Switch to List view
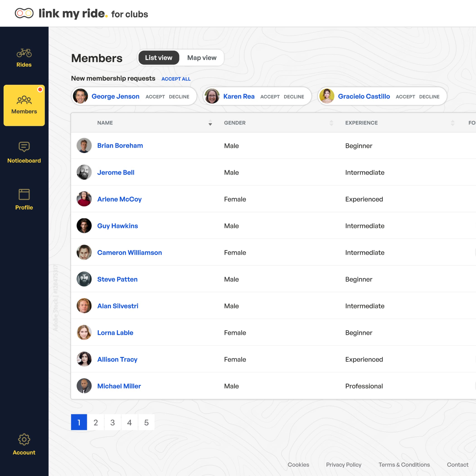This screenshot has height=476, width=476. tap(159, 58)
